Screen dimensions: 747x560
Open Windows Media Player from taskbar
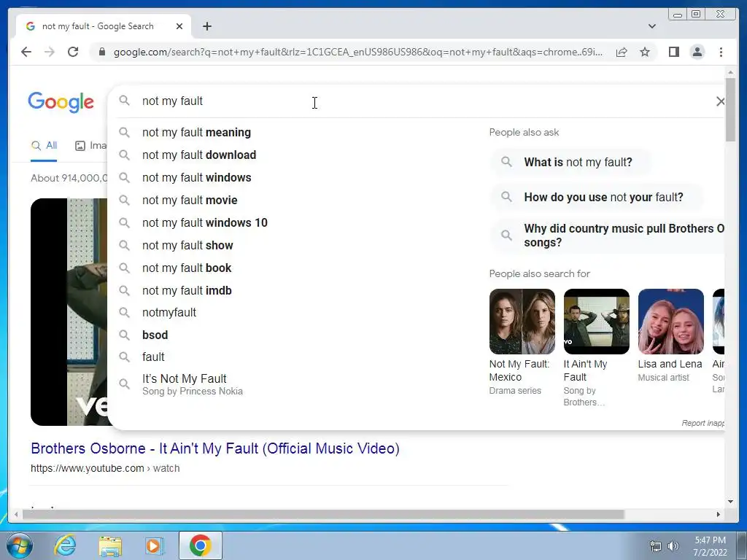point(154,545)
